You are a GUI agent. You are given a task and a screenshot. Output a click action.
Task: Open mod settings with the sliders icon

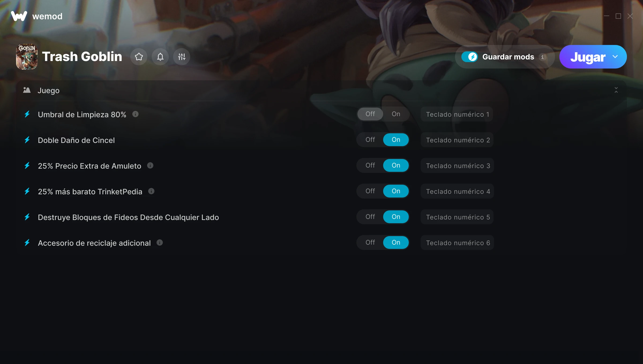pyautogui.click(x=182, y=57)
